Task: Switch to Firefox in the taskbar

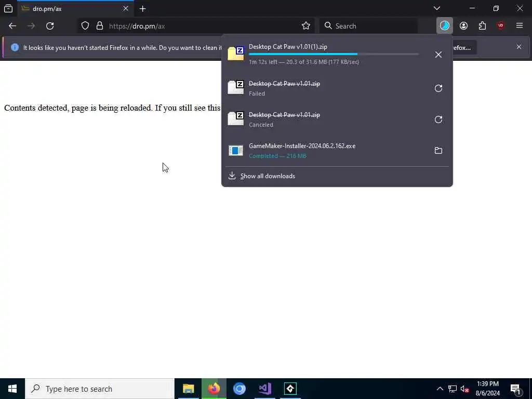Action: (x=214, y=389)
